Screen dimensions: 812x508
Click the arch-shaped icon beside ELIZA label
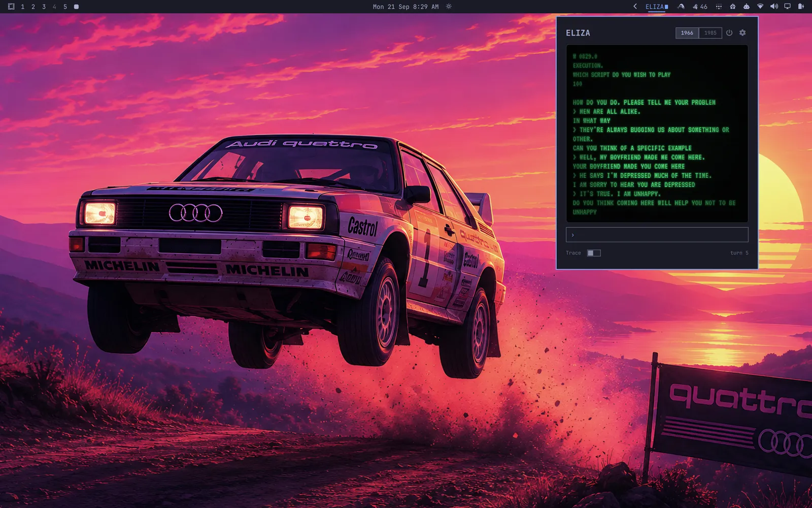[681, 7]
